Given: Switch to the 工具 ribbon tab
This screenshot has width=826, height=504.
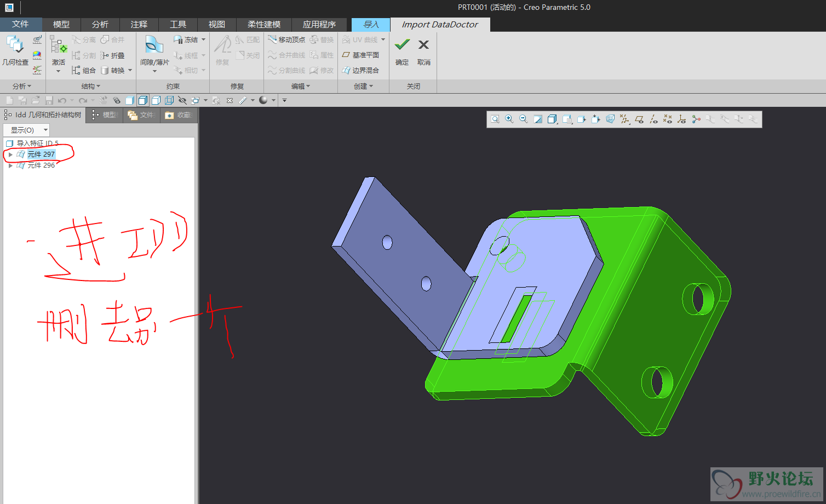Looking at the screenshot, I should pos(178,24).
